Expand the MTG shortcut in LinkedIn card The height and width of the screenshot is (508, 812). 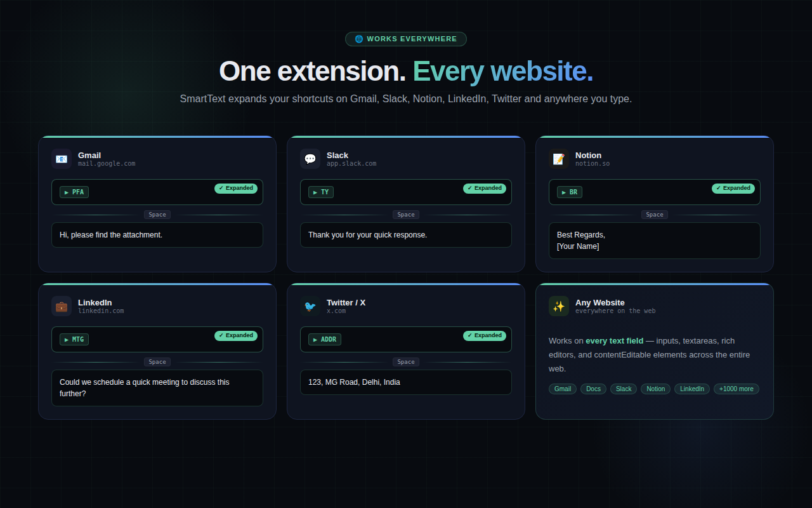74,339
